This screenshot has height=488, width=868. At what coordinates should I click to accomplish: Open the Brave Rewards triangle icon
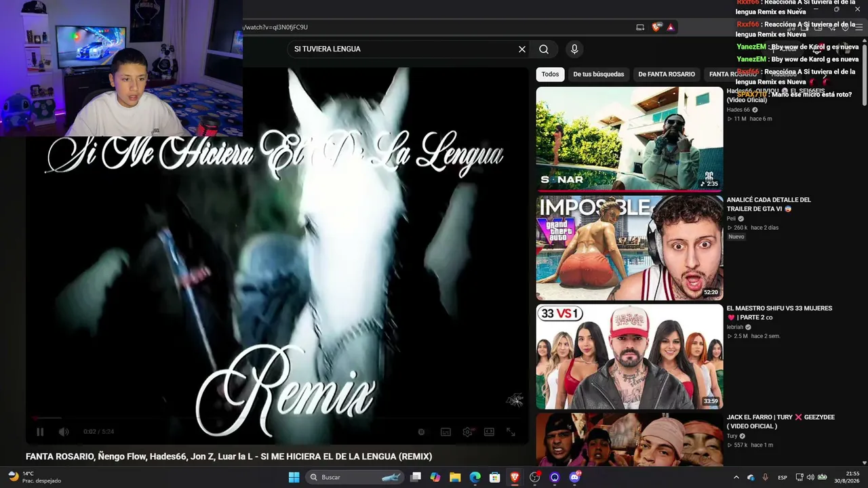point(671,27)
